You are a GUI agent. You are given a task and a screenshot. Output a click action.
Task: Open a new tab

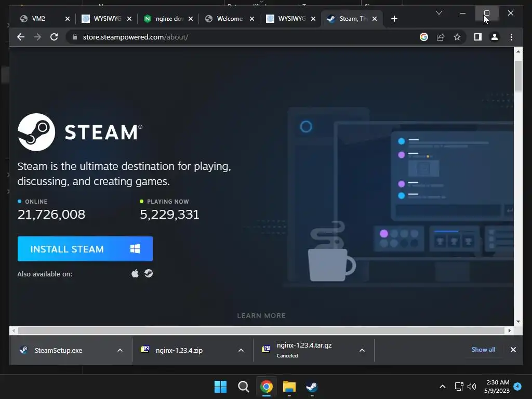click(394, 19)
